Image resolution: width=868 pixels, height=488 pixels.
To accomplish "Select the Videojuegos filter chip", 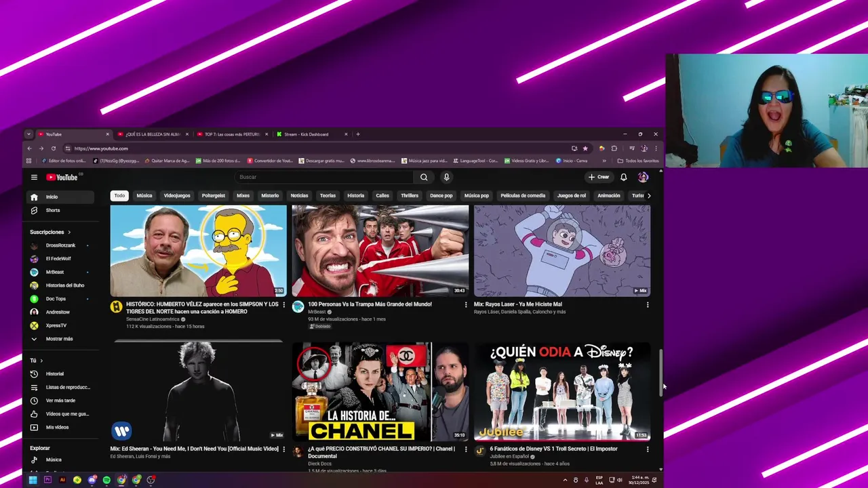I will (177, 196).
